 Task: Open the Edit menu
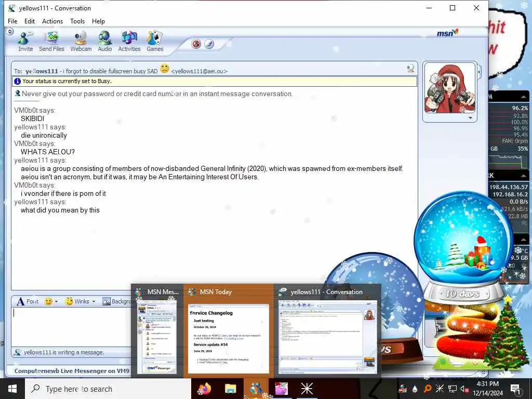click(x=30, y=21)
